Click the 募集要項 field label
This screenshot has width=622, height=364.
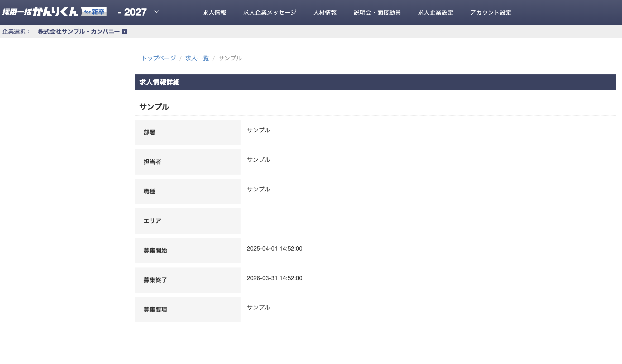155,309
